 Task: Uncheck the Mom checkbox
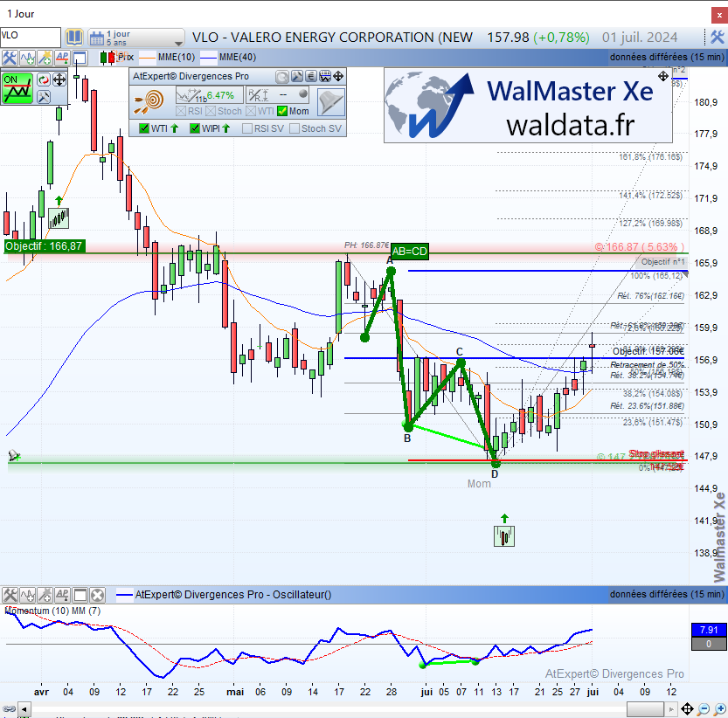(x=281, y=112)
